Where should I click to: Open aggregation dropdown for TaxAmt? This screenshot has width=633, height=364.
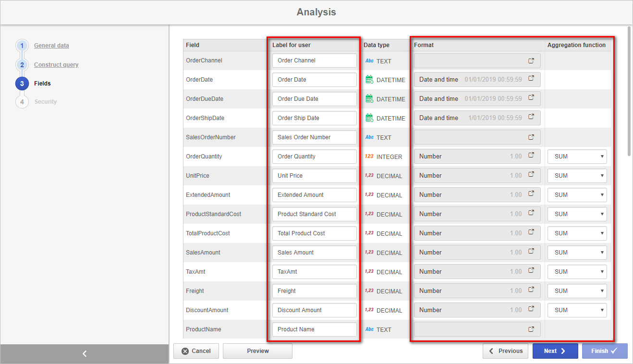point(577,272)
